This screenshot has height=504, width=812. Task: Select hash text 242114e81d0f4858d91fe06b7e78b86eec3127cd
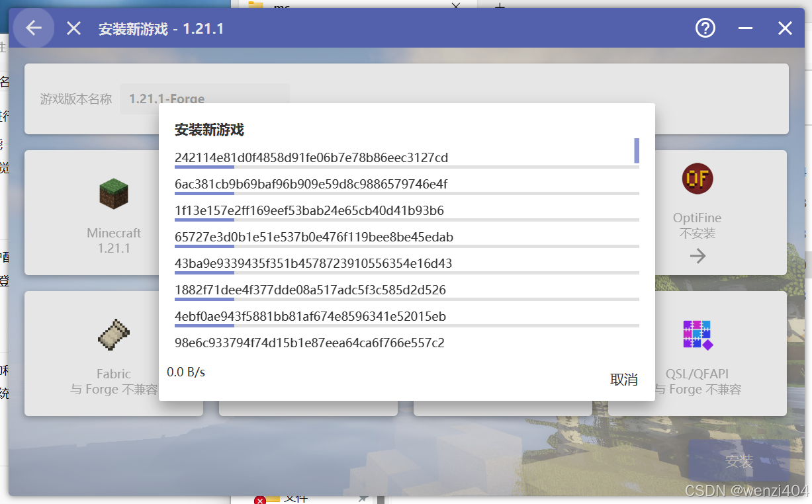tap(311, 157)
